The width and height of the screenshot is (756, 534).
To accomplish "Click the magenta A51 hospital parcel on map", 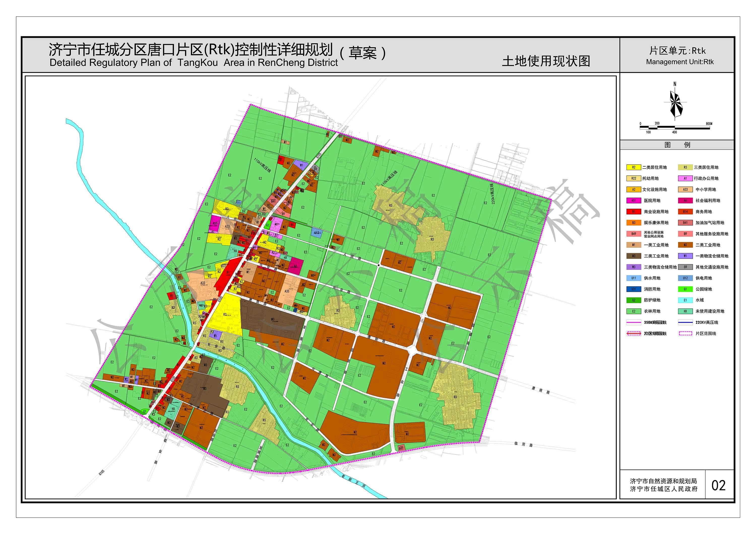I will tap(214, 224).
